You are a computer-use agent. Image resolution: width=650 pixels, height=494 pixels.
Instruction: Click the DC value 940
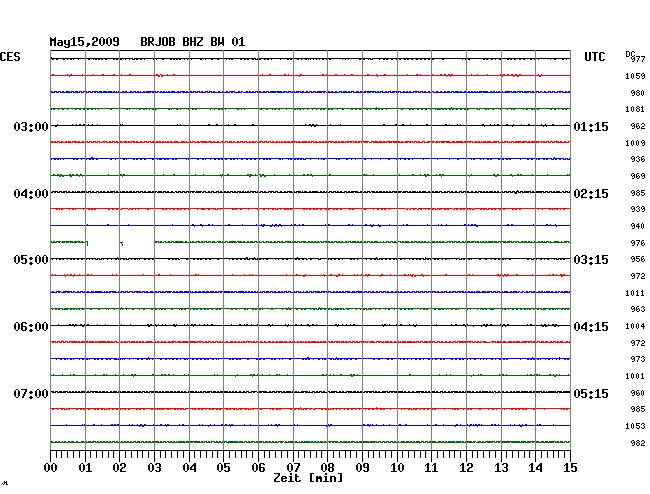click(x=638, y=226)
